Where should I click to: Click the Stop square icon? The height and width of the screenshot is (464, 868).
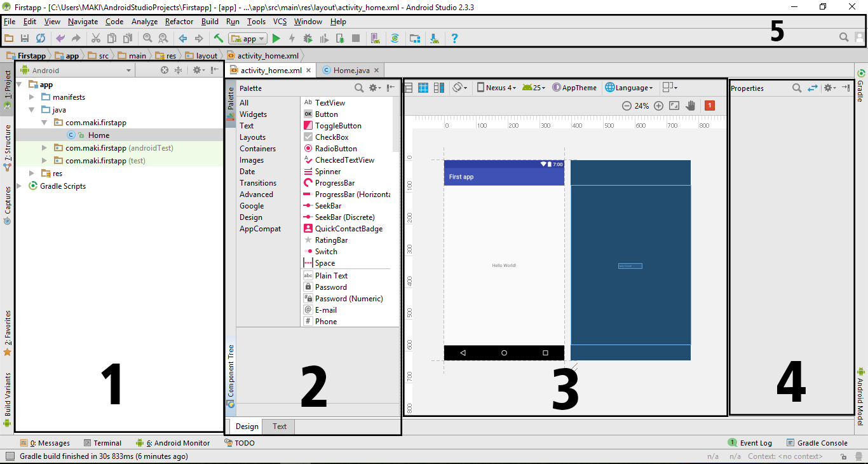pyautogui.click(x=356, y=38)
